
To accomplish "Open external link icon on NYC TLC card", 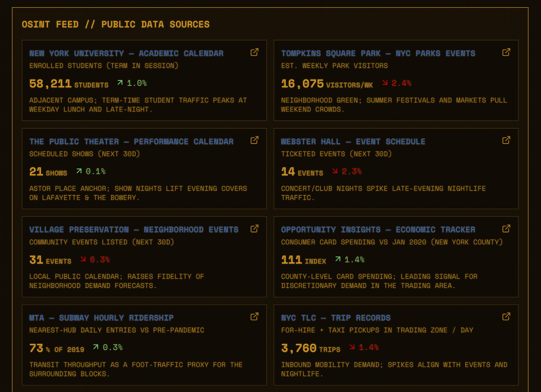I will [x=506, y=317].
